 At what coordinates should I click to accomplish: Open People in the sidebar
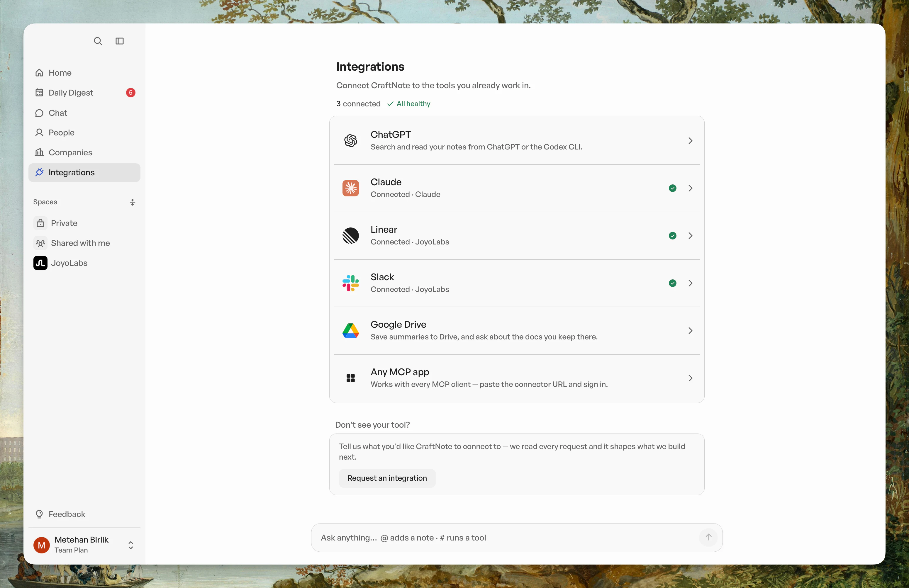pyautogui.click(x=84, y=132)
